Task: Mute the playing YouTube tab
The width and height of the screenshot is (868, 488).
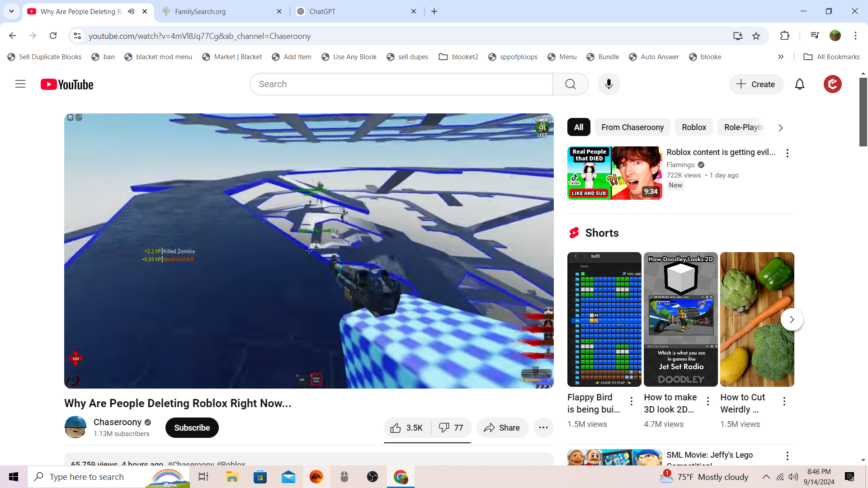Action: pos(131,11)
